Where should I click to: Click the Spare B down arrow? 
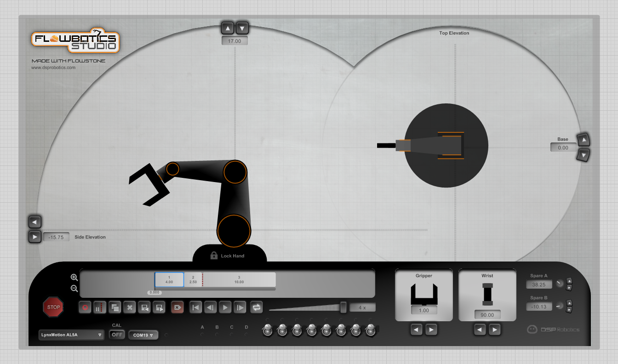pyautogui.click(x=569, y=310)
